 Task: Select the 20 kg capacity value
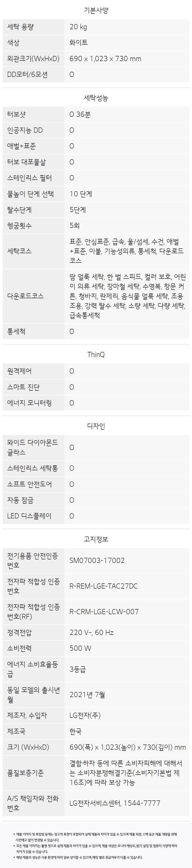coord(78,27)
